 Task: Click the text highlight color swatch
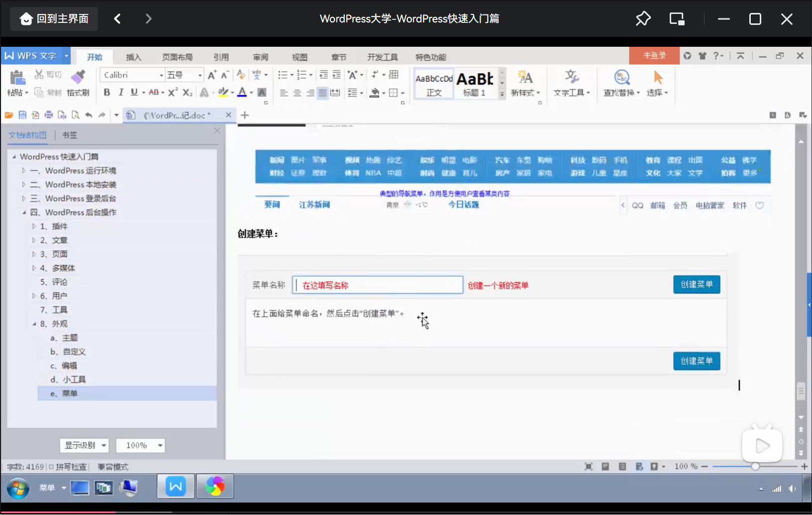coord(223,92)
